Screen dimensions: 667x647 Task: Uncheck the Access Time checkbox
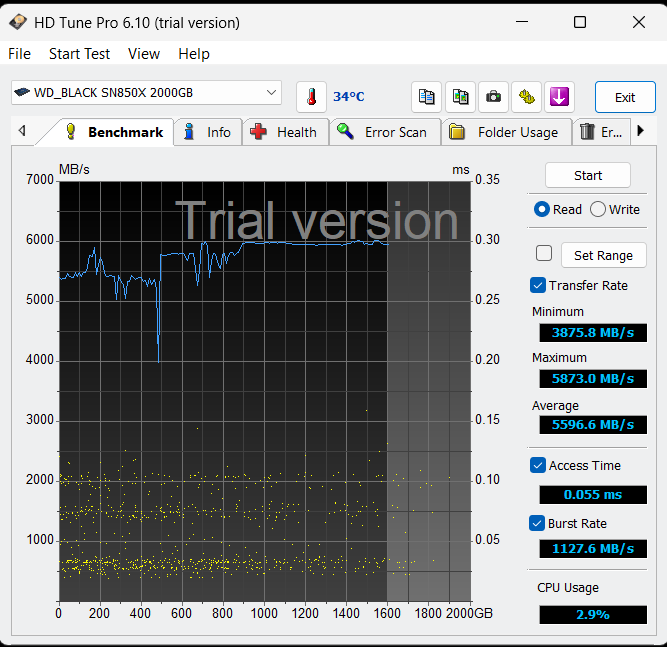coord(538,465)
